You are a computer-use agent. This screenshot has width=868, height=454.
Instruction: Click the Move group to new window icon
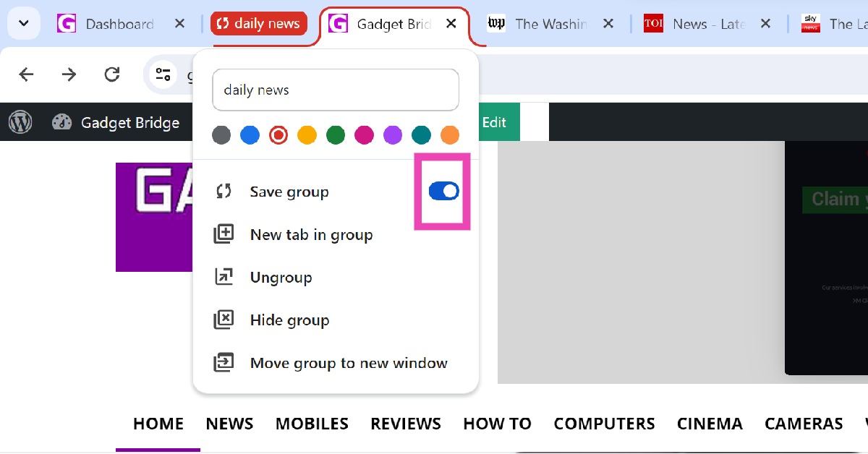point(224,362)
